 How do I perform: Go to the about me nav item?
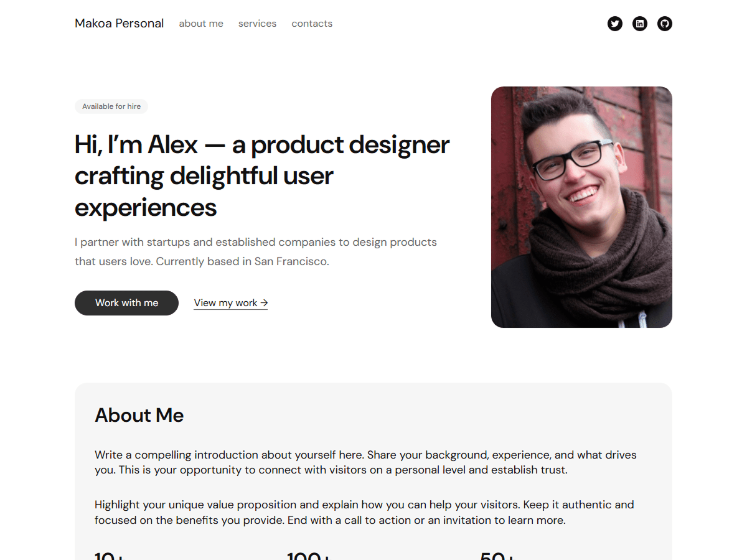(201, 24)
